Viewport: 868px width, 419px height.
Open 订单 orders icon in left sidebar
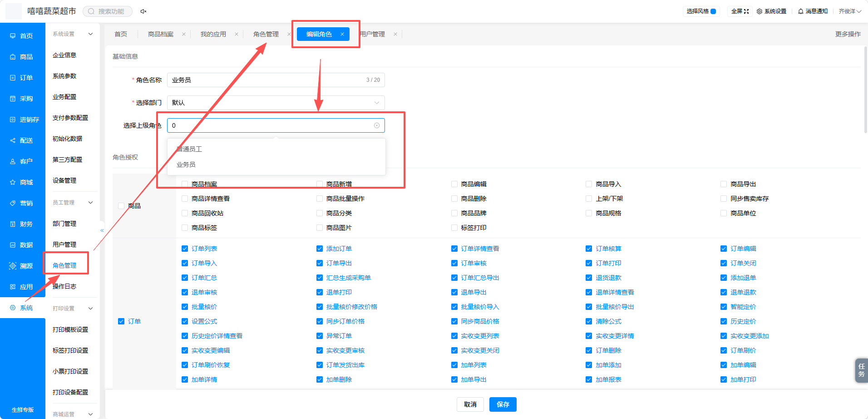coord(13,78)
